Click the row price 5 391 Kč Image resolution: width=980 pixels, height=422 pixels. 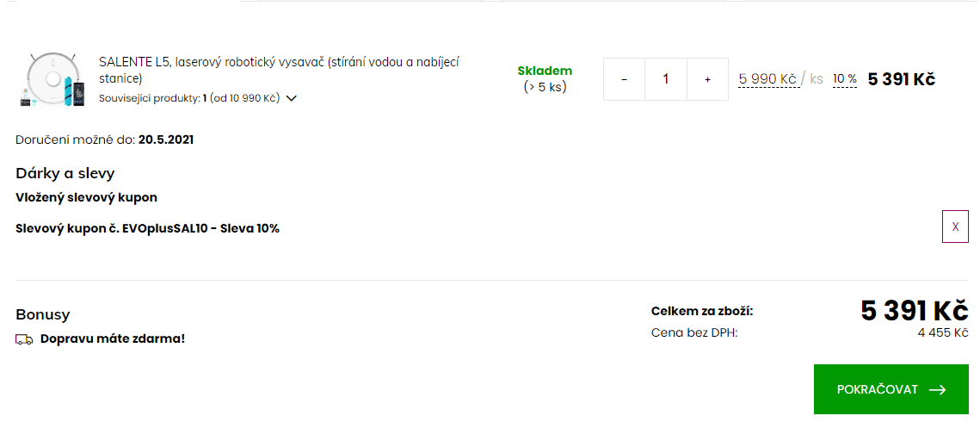901,79
